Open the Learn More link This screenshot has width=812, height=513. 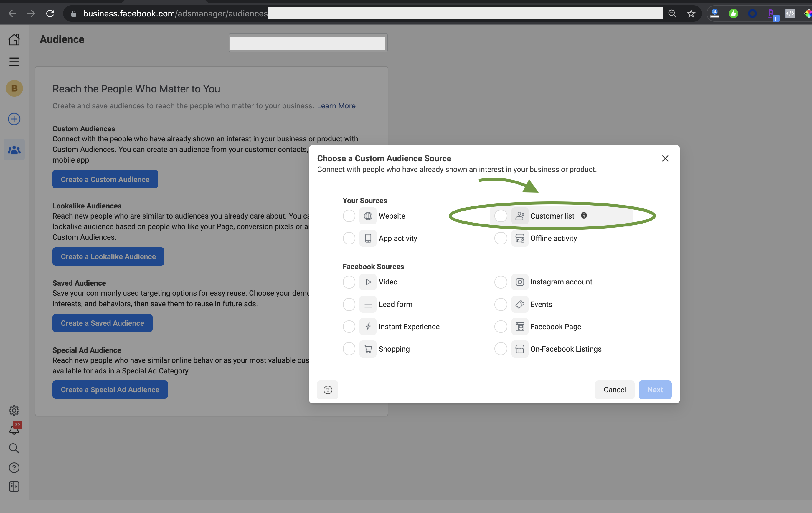click(x=336, y=106)
